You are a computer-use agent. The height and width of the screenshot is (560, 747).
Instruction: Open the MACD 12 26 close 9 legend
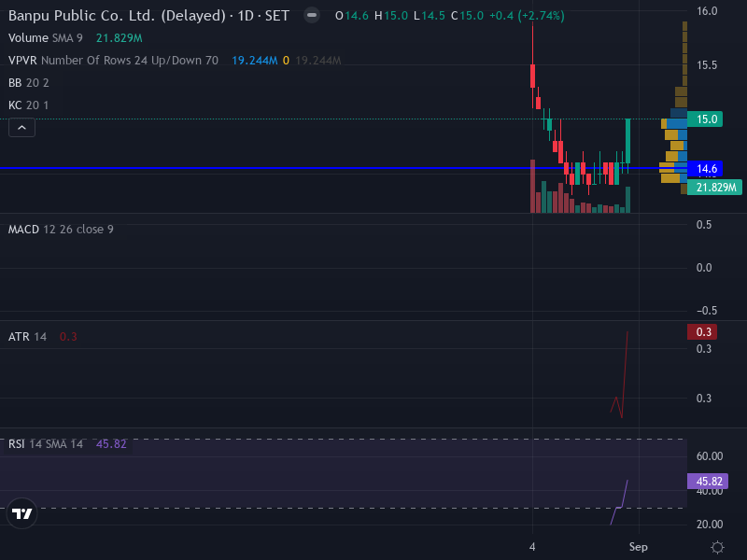[x=61, y=230]
